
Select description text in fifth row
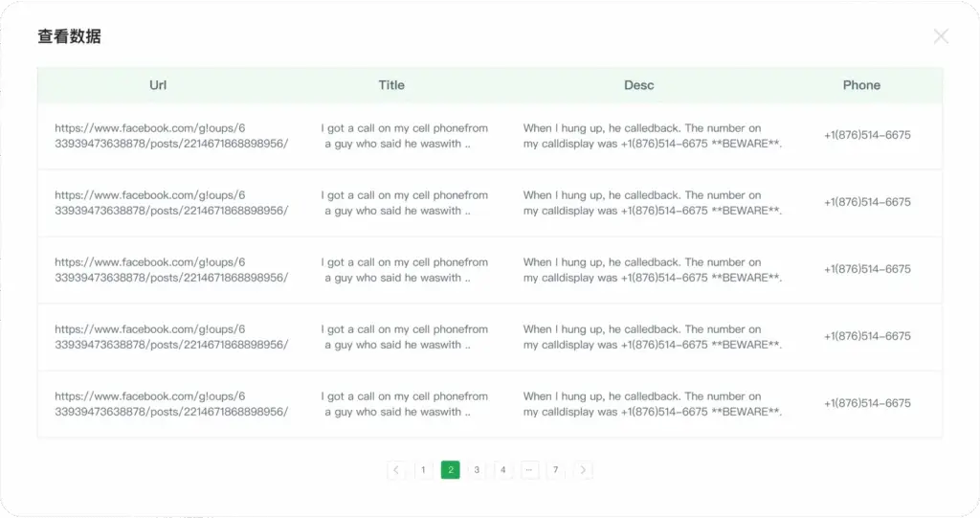coord(653,403)
